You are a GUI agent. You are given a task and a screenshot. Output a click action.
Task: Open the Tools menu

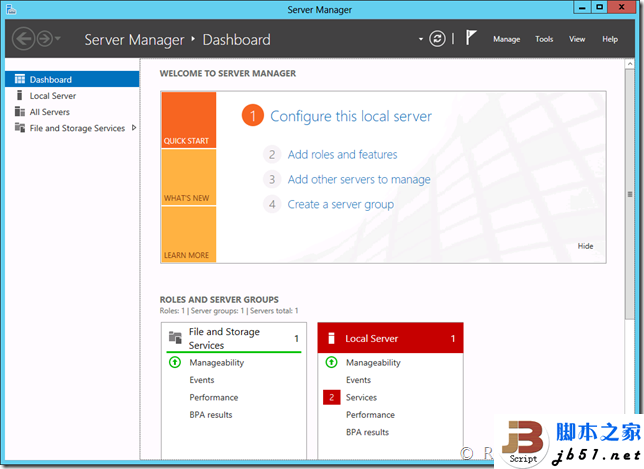(x=544, y=40)
